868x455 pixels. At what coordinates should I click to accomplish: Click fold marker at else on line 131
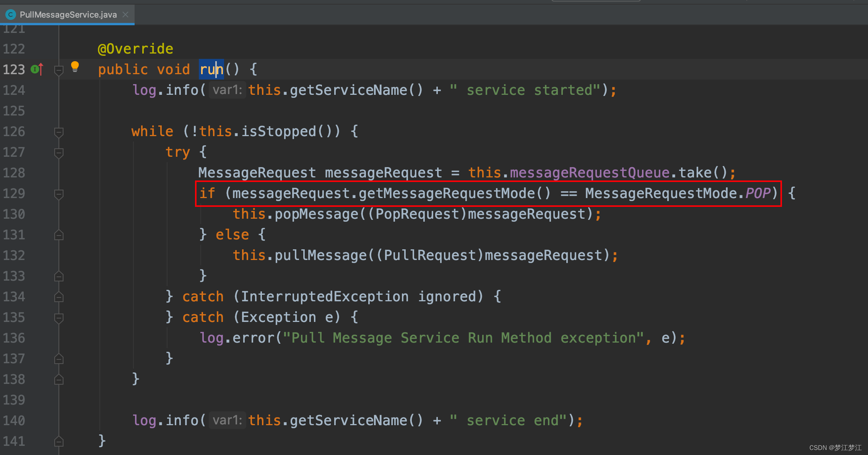[59, 235]
